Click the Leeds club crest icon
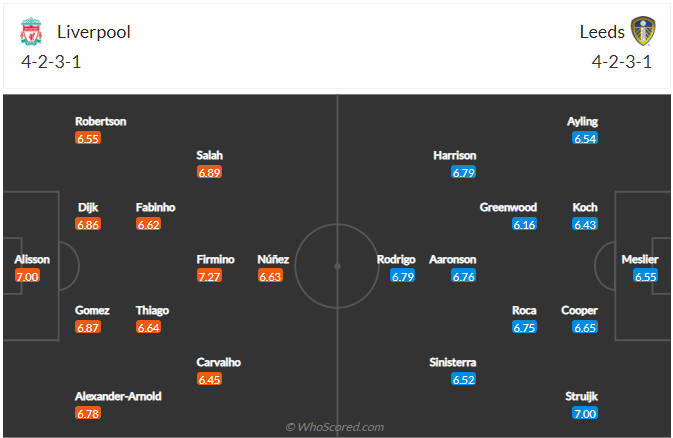Image resolution: width=673 pixels, height=438 pixels. tap(641, 31)
